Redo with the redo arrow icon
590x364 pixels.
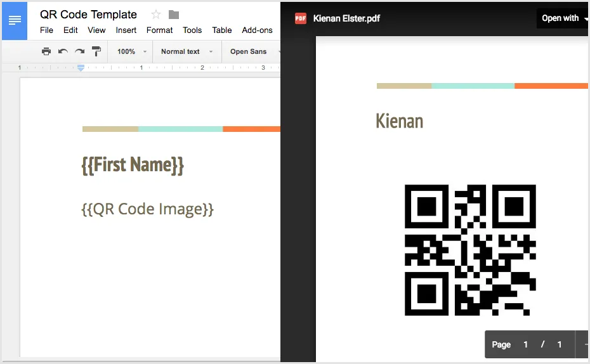click(79, 51)
